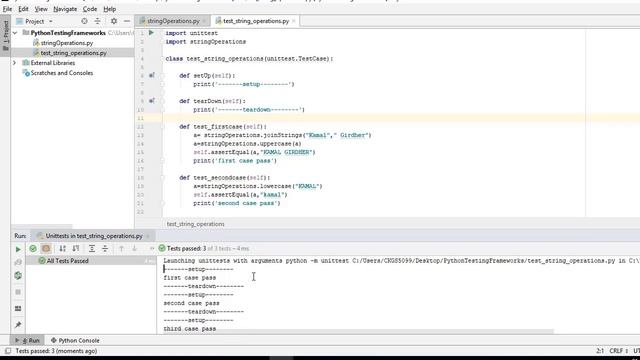This screenshot has width=640, height=360.
Task: Rerun tests with green play button
Action: 18,249
